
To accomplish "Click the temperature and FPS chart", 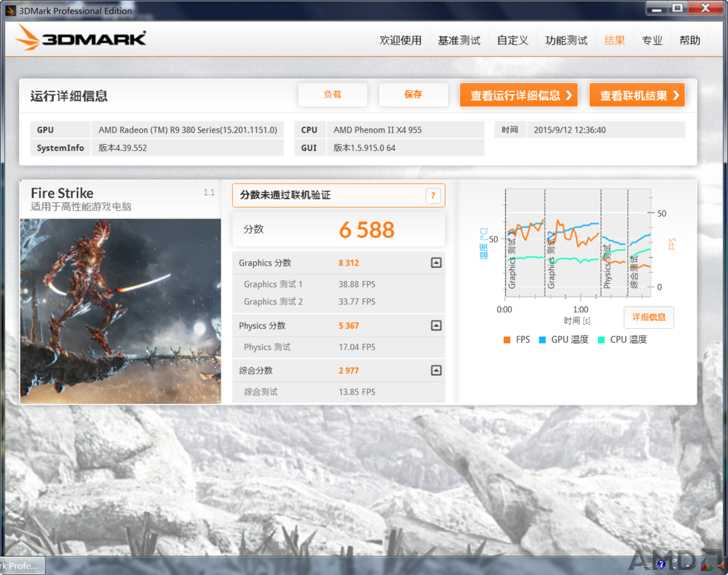I will point(578,244).
